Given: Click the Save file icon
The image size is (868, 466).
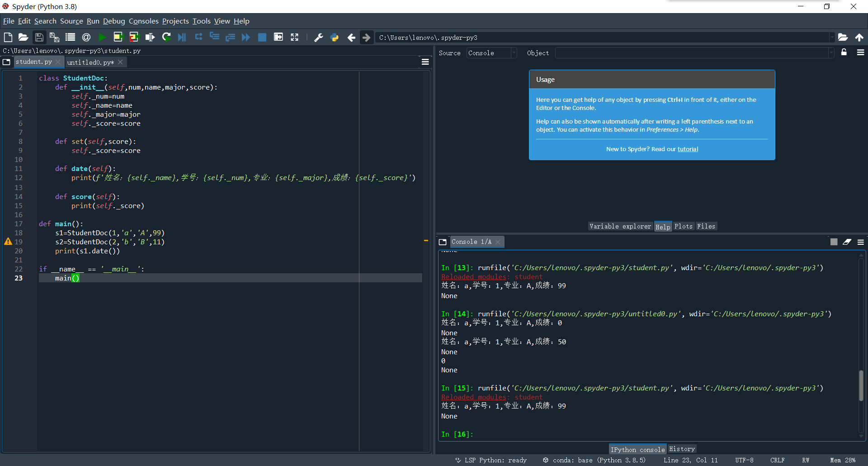Looking at the screenshot, I should [39, 38].
